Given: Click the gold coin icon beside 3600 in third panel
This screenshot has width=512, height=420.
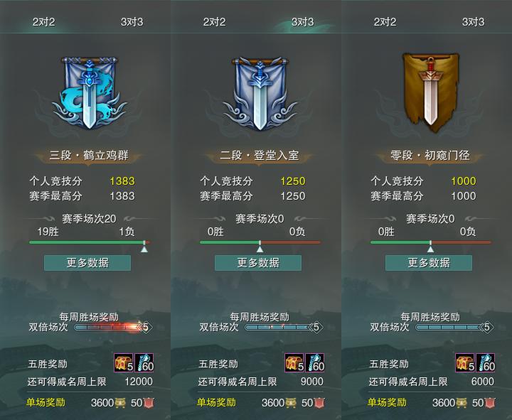Looking at the screenshot, I should coord(461,403).
